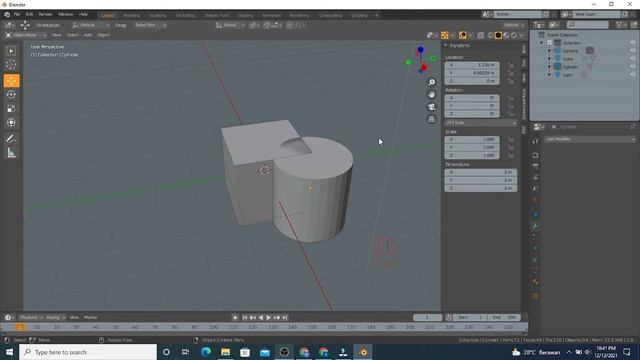Select the Cylinder object in outliner
The image size is (640, 360).
coord(570,67)
